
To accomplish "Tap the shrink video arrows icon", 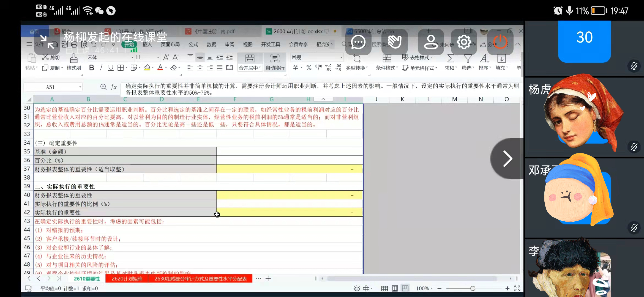I will click(47, 42).
